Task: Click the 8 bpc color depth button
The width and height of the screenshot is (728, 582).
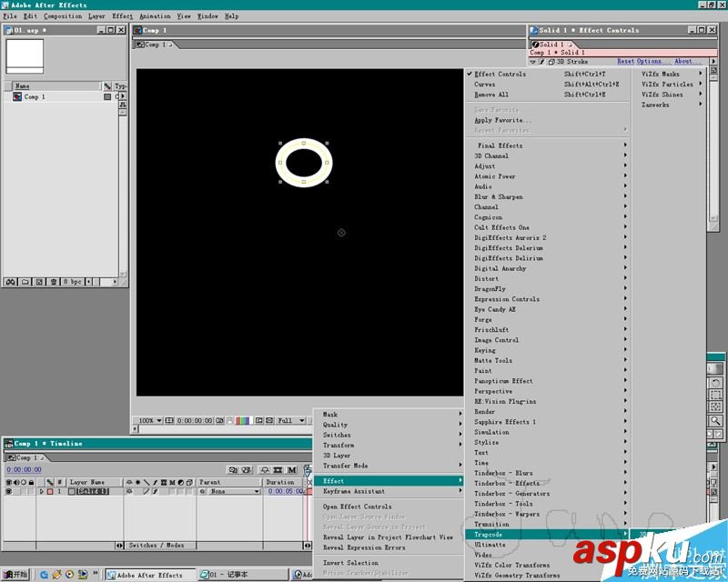Action: (x=73, y=282)
